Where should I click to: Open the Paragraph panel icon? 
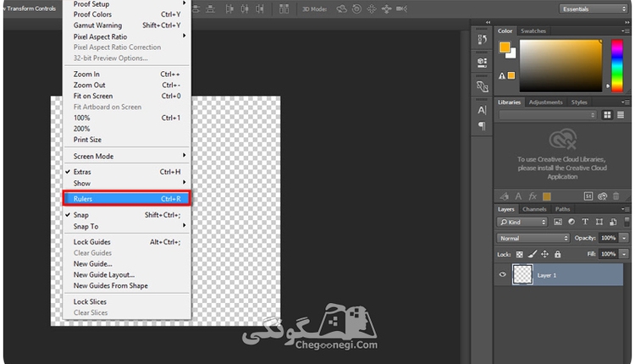click(482, 126)
